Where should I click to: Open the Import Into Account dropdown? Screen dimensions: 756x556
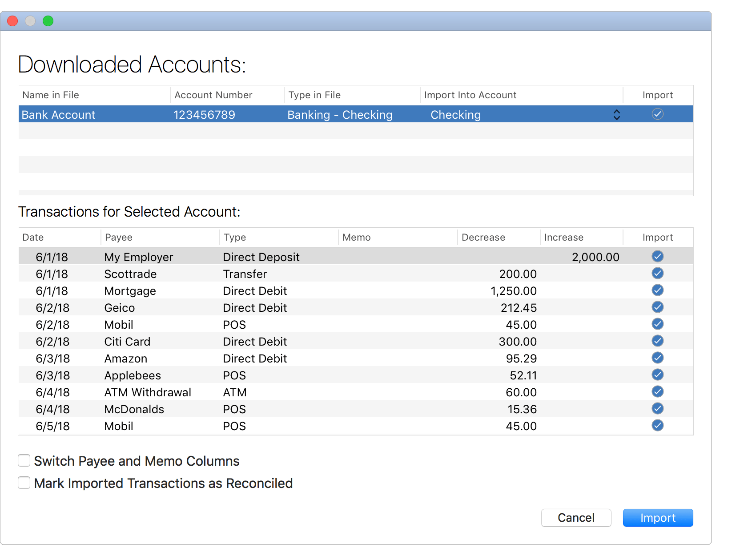(617, 114)
